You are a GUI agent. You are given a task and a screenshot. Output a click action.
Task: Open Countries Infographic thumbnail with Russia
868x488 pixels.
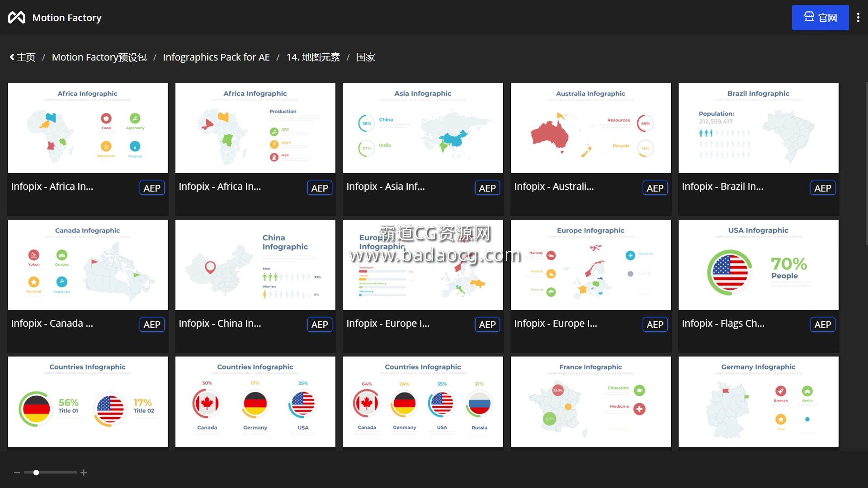[423, 402]
